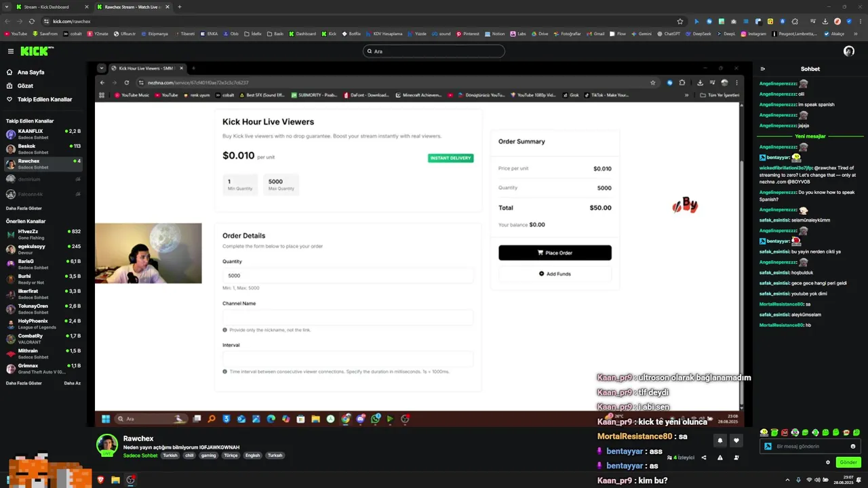Open H1vezZz recommended channel
Image resolution: width=868 pixels, height=488 pixels.
click(x=43, y=234)
